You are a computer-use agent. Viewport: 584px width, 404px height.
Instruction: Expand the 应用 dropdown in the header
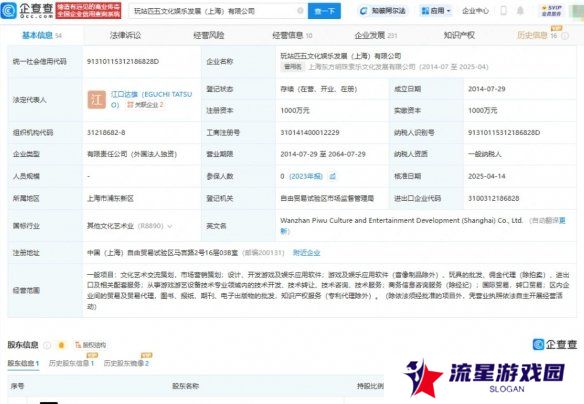[x=435, y=11]
